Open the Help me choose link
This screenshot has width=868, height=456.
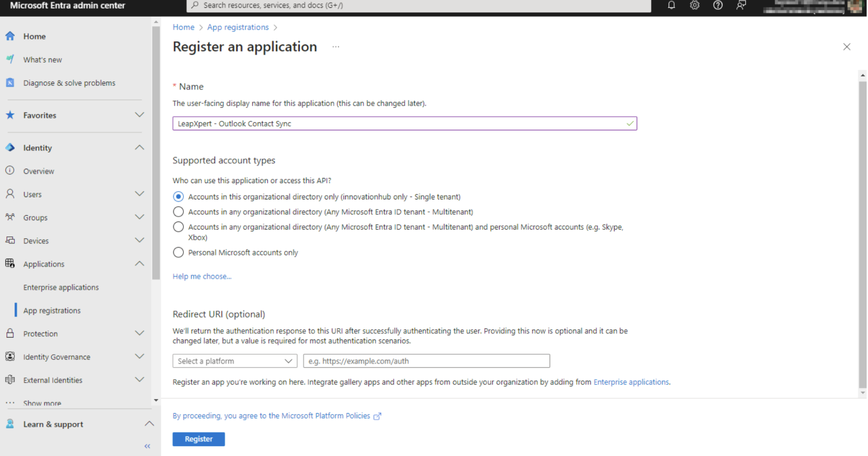tap(202, 276)
